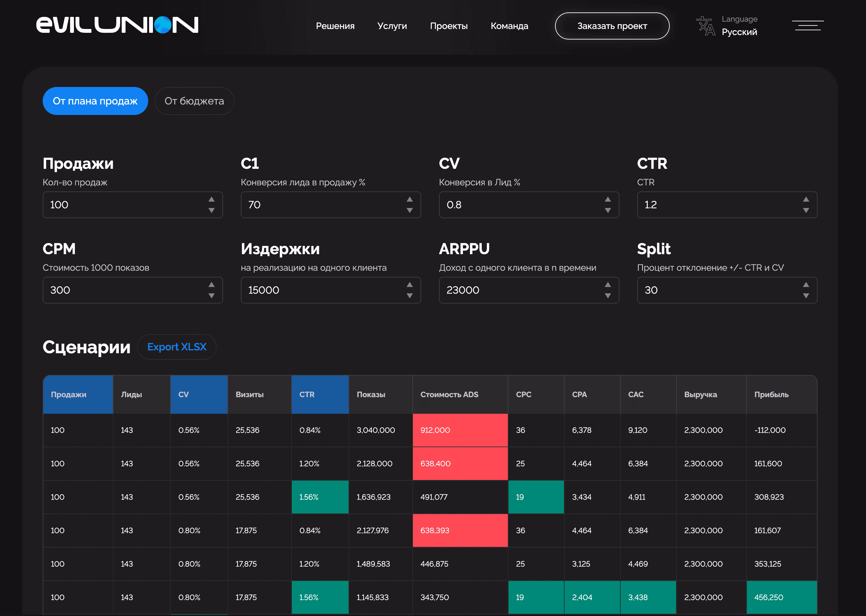This screenshot has height=616, width=866.
Task: Increase CV value with up arrow
Action: (x=608, y=199)
